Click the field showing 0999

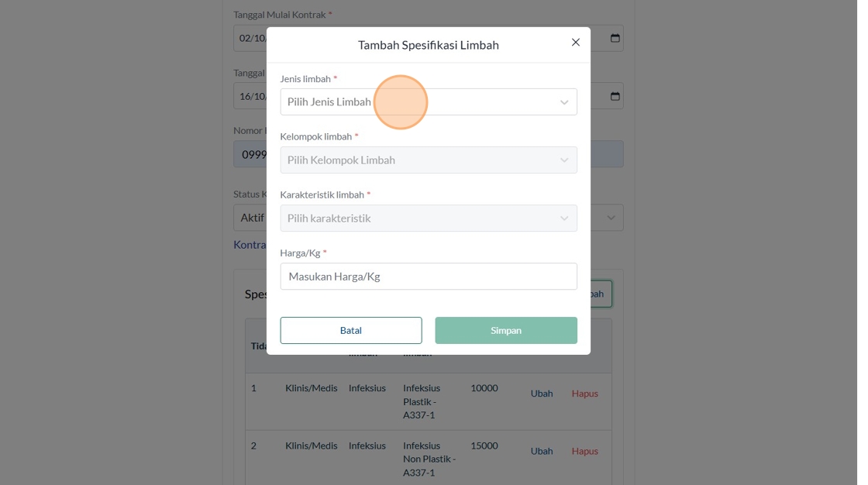coord(251,154)
